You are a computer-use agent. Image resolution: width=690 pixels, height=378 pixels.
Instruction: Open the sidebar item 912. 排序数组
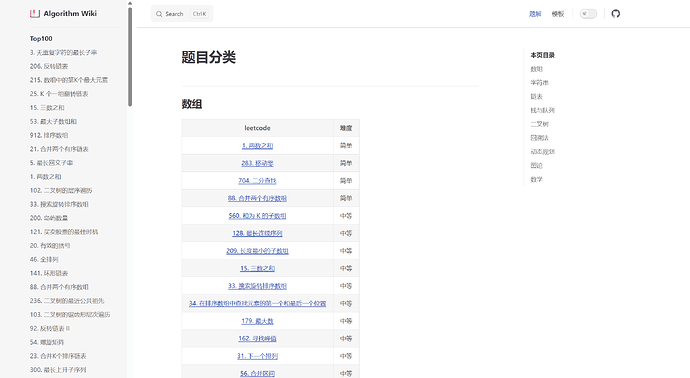[x=49, y=135]
